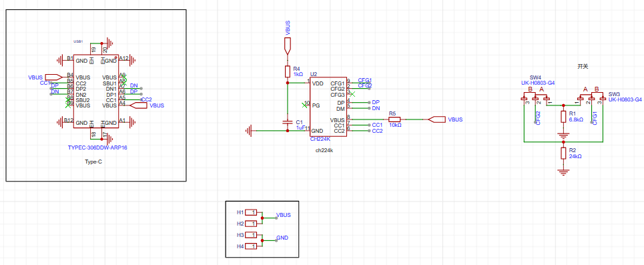Select the VBUS net port right of R5
Screen dimensions: 644x265
tap(436, 119)
